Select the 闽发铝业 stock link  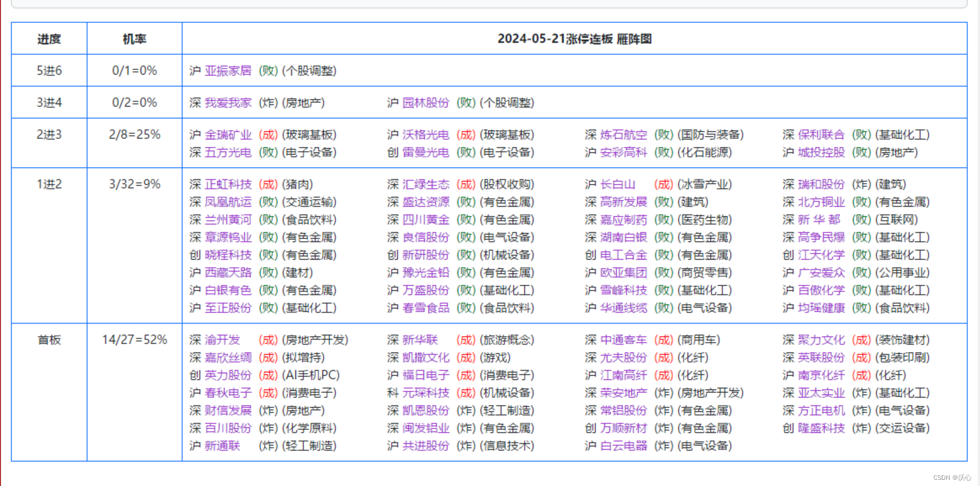(426, 429)
